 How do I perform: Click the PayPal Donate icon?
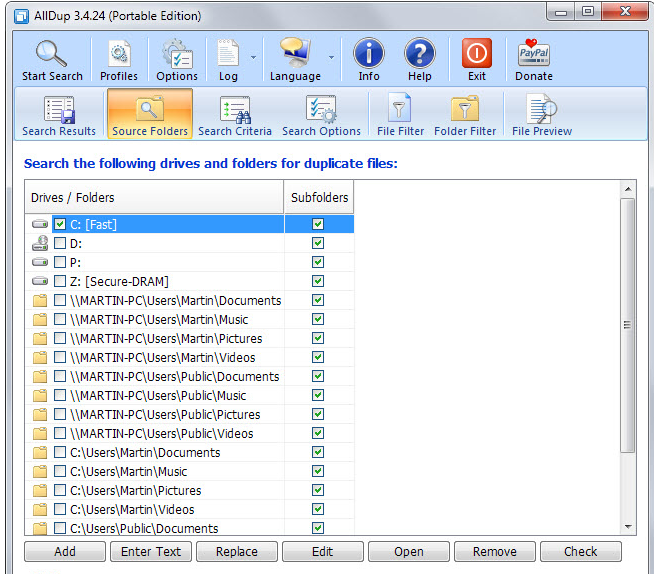coord(534,55)
